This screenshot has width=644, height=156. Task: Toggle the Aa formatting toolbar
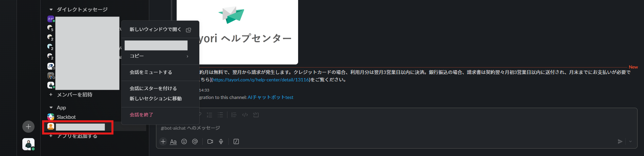173,141
